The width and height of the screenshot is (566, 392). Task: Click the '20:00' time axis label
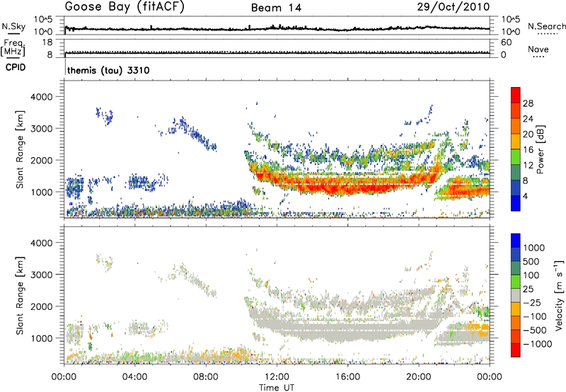[419, 377]
